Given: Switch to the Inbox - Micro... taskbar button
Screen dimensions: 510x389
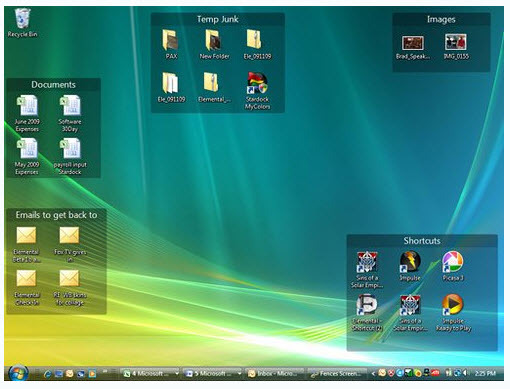Looking at the screenshot, I should pyautogui.click(x=275, y=374).
